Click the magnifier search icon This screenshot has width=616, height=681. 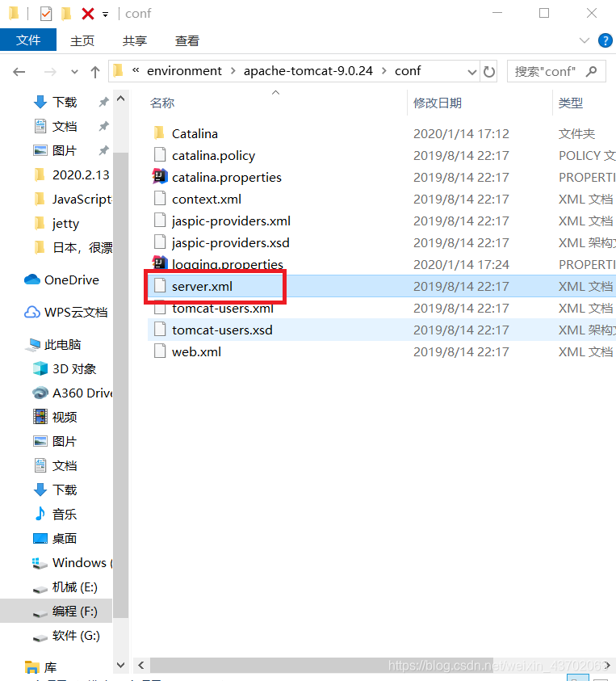(591, 71)
